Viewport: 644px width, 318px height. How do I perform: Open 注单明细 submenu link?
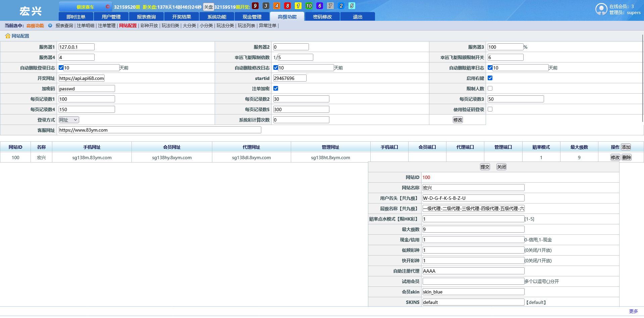point(86,26)
